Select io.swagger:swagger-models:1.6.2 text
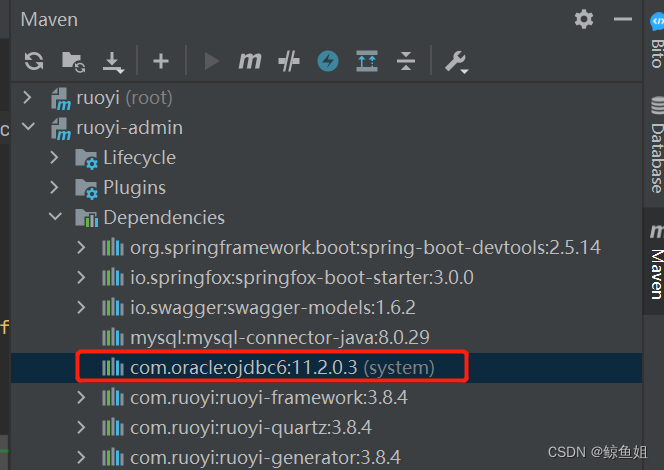Viewport: 664px width, 470px height. coord(273,308)
